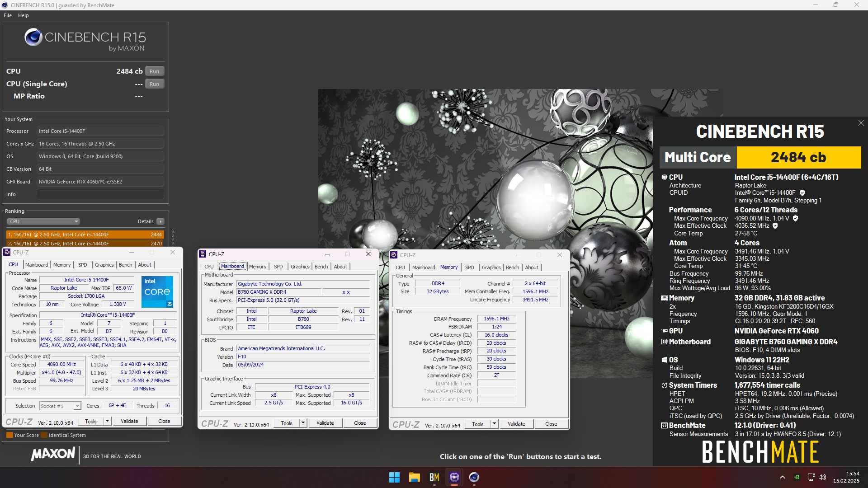Open About tab in left CPU-Z window
Image resolution: width=868 pixels, height=488 pixels.
click(145, 265)
